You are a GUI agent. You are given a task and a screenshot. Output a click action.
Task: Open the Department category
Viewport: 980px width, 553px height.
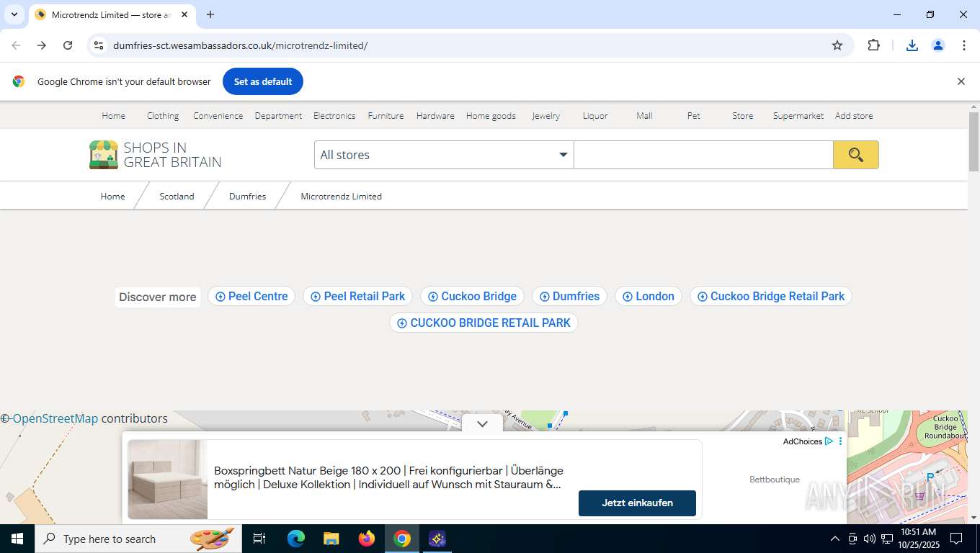(278, 115)
